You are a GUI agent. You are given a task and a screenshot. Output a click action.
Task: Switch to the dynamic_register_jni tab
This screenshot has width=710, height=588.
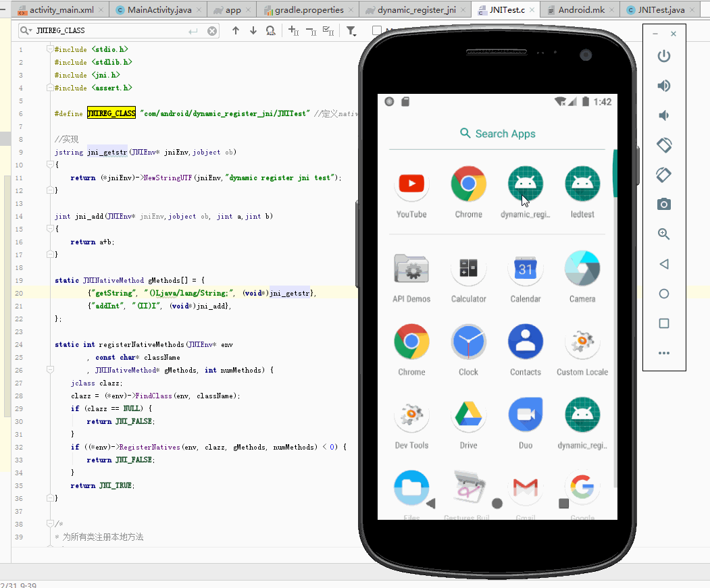coord(415,9)
